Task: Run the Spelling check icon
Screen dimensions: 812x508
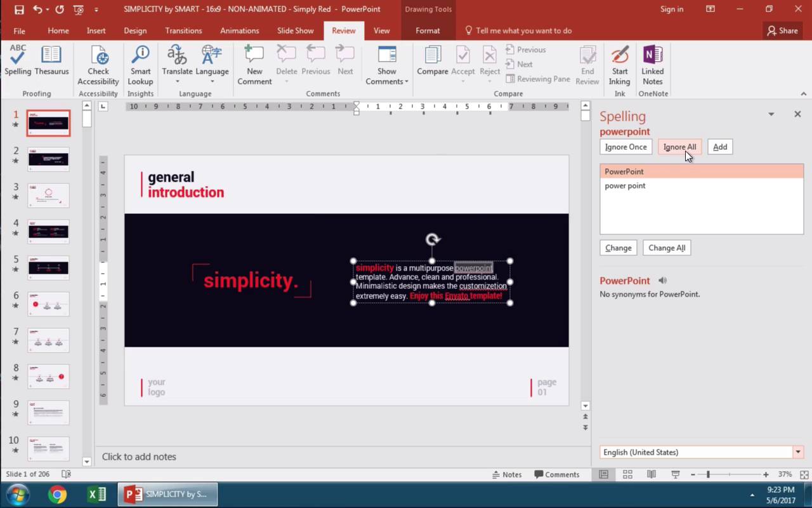Action: (18, 60)
